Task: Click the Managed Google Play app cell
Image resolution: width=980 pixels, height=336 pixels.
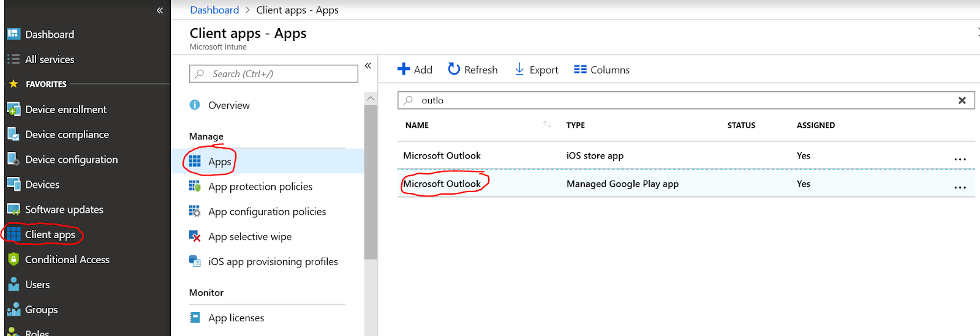Action: tap(622, 184)
